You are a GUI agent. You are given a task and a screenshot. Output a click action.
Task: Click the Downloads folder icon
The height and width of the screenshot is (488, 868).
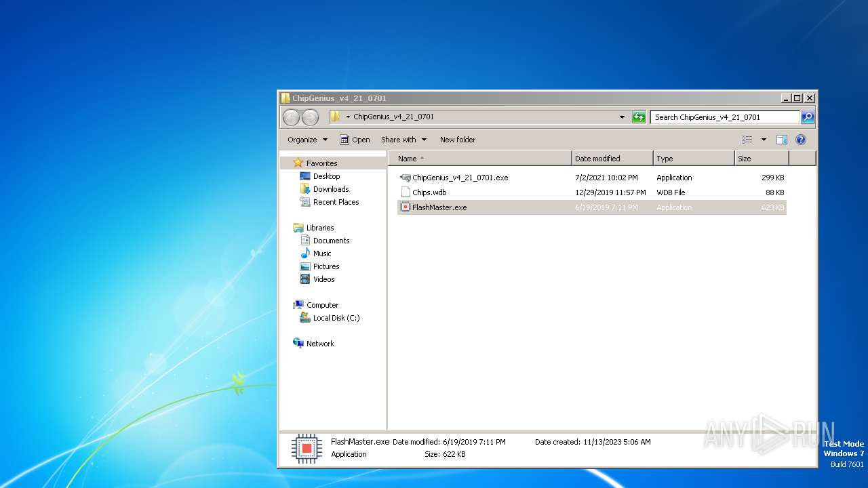pyautogui.click(x=305, y=189)
